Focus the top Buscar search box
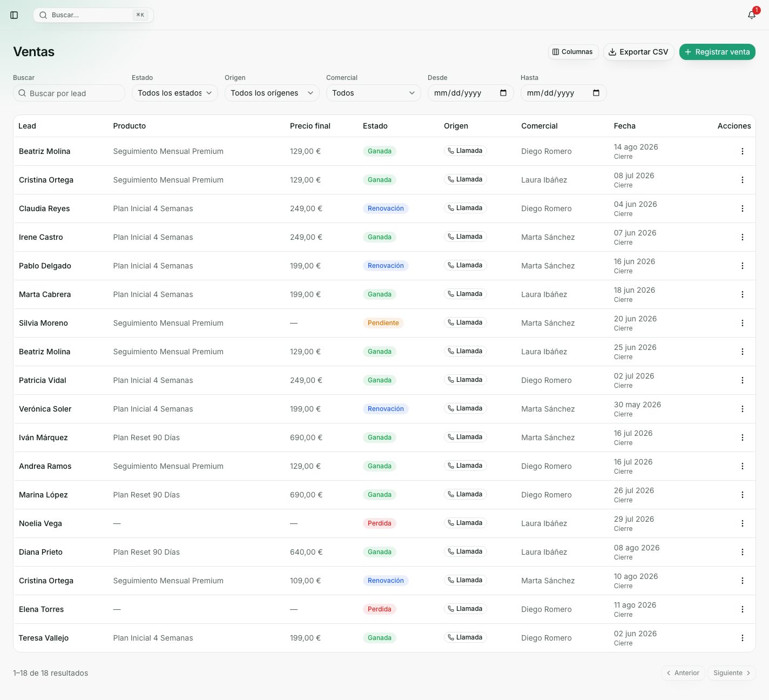Image resolution: width=769 pixels, height=700 pixels. coord(93,15)
